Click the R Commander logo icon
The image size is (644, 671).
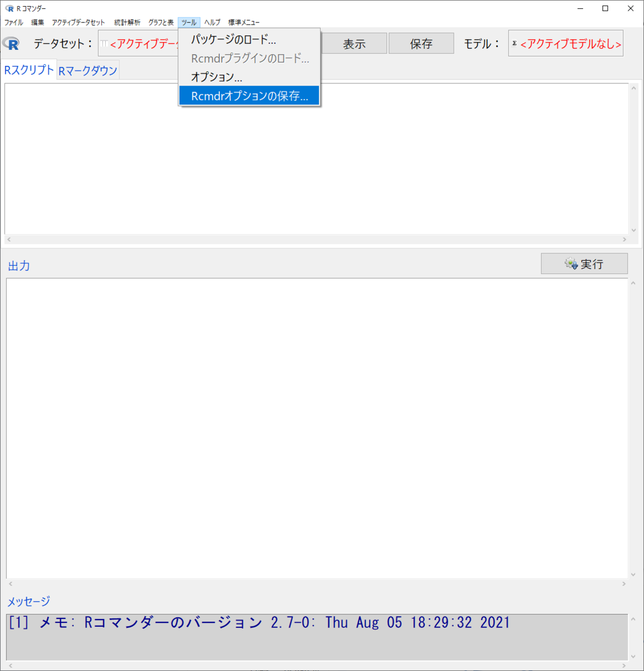[x=11, y=43]
